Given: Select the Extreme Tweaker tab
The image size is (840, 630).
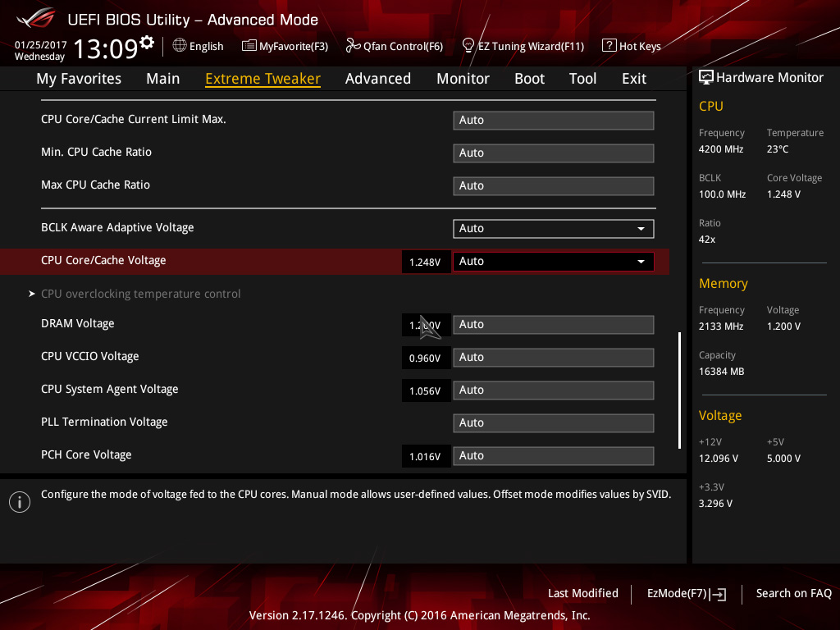Looking at the screenshot, I should point(263,79).
